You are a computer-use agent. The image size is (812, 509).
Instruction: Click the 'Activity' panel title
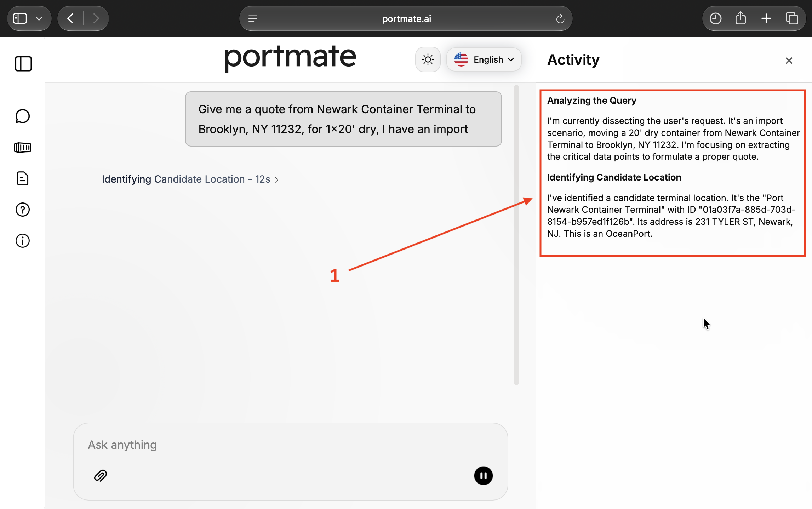(x=573, y=60)
